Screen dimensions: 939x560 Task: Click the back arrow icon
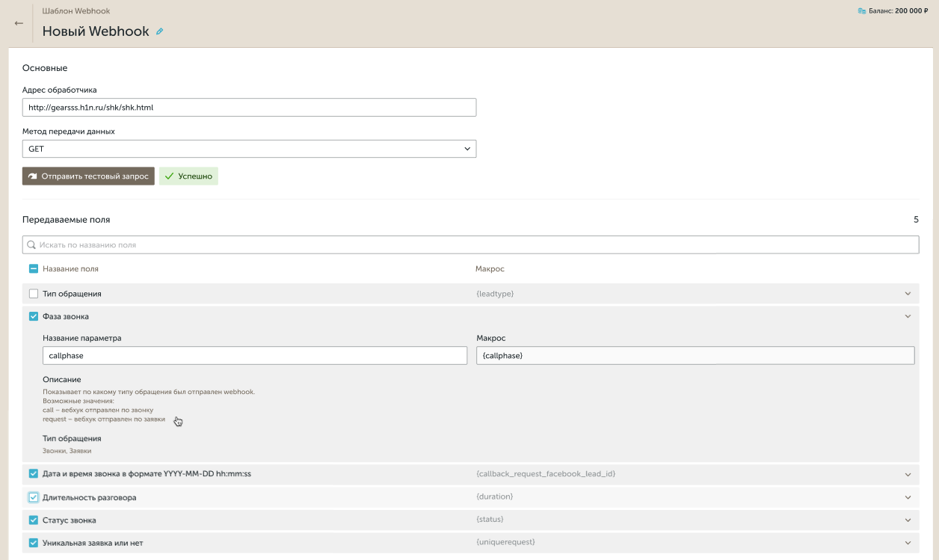click(x=19, y=23)
